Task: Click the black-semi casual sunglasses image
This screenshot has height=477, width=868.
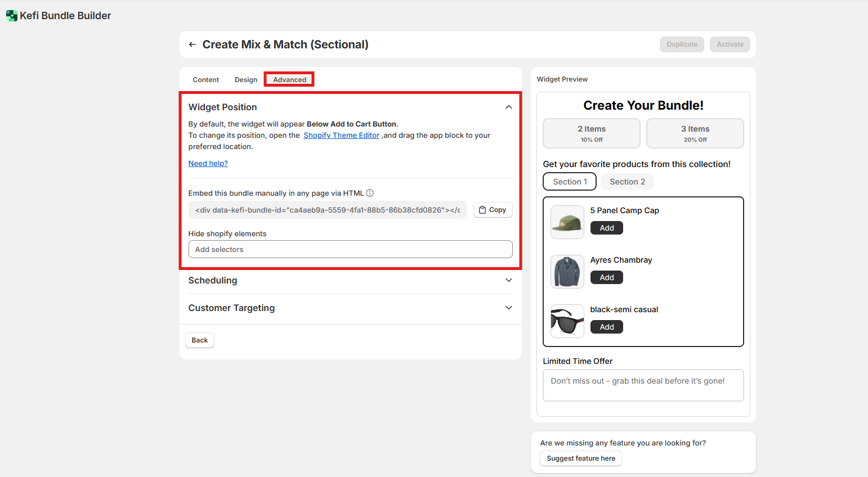Action: click(567, 321)
